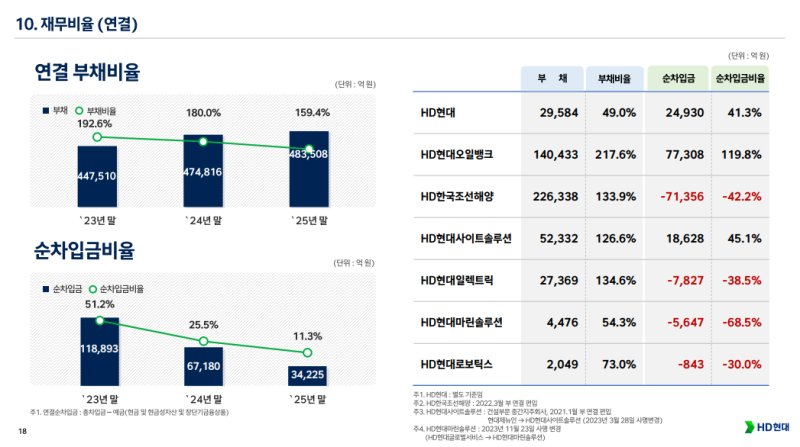Select the 192.6% data point on line
Viewport: 800px width, 447px height.
(97, 136)
